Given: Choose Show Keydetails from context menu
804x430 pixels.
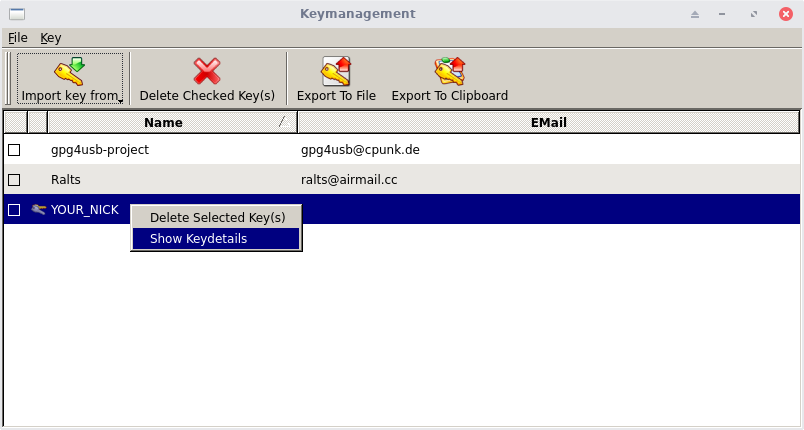Looking at the screenshot, I should click(x=216, y=239).
